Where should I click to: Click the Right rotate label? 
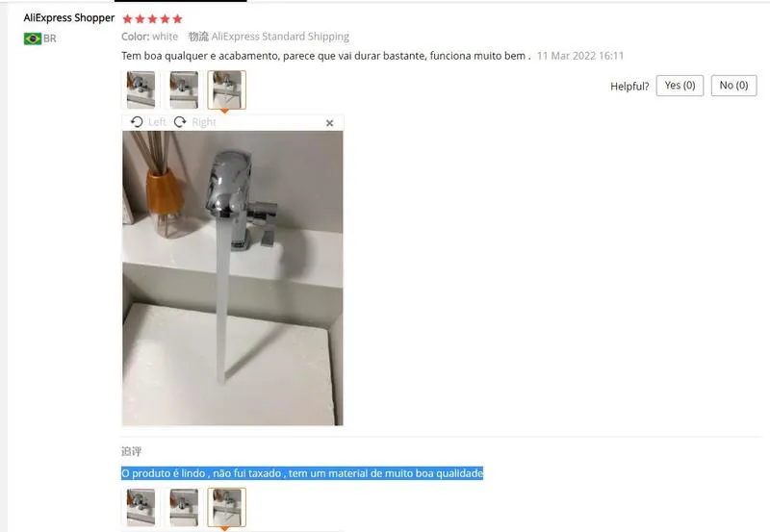click(x=204, y=122)
